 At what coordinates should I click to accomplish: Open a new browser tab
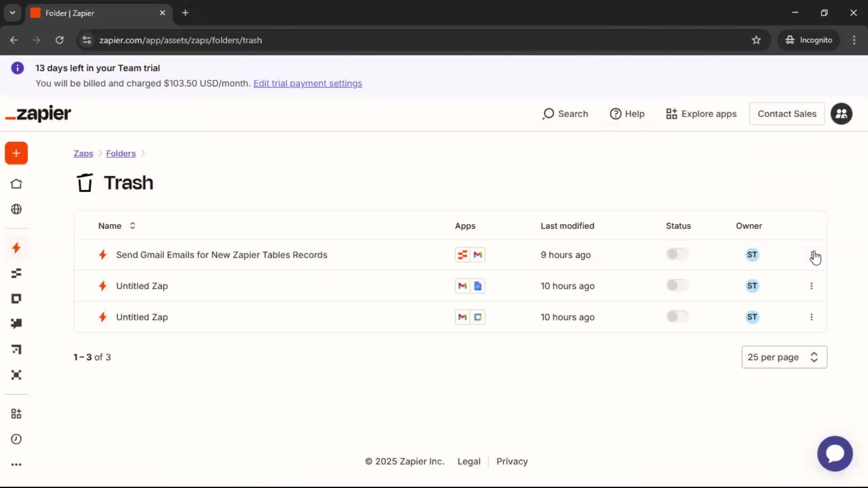pos(185,13)
